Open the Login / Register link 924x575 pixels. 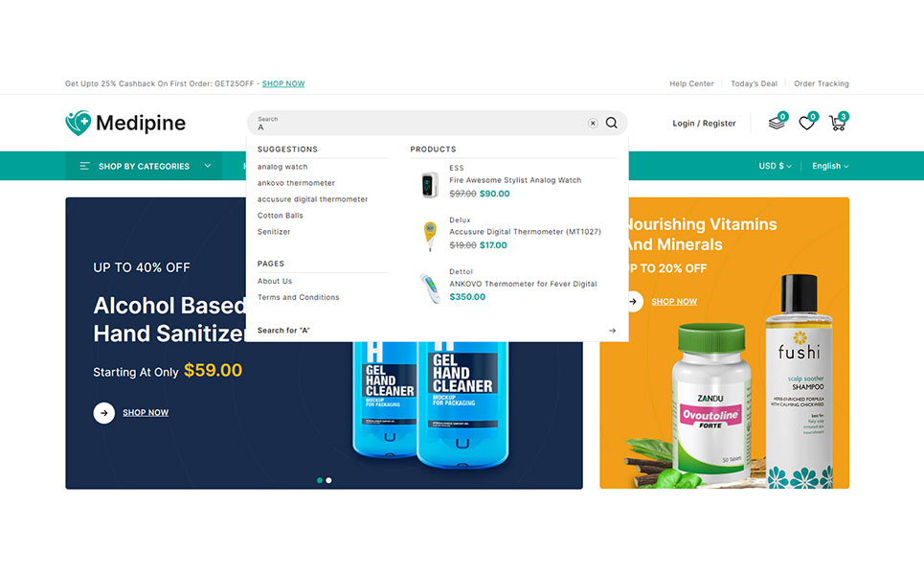704,124
